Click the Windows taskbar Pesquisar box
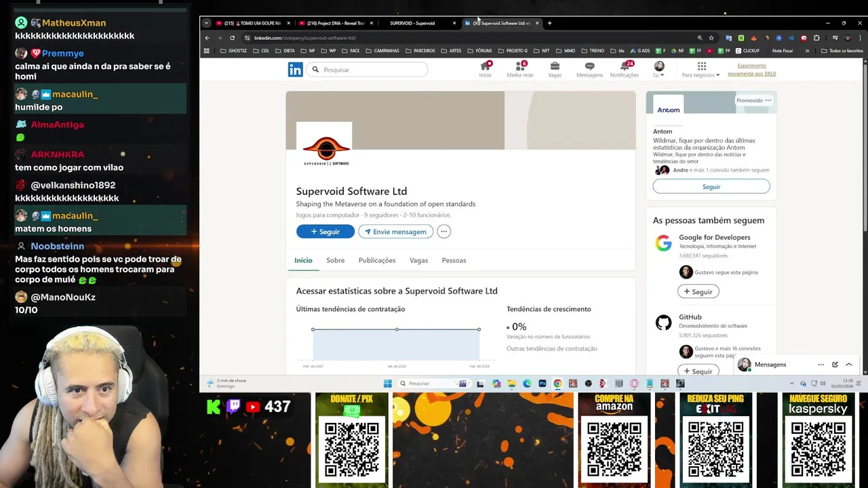This screenshot has width=868, height=488. click(x=435, y=384)
